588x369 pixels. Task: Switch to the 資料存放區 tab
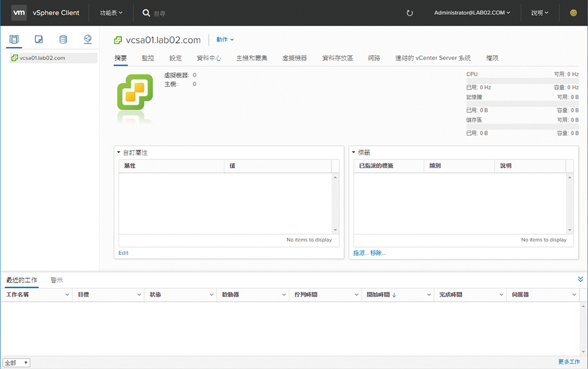pyautogui.click(x=338, y=58)
